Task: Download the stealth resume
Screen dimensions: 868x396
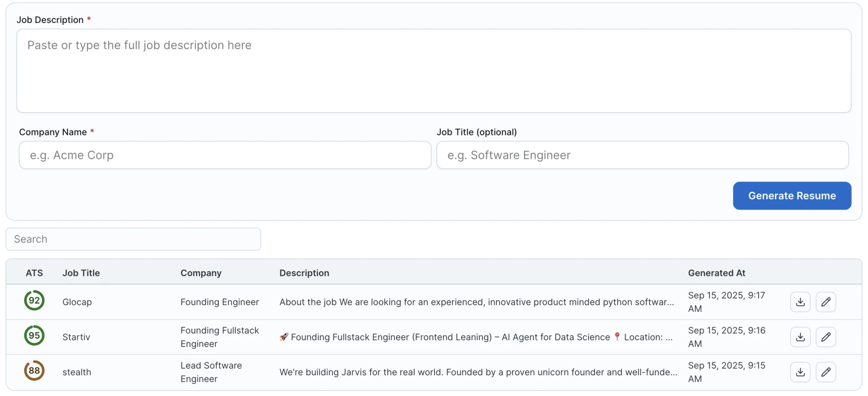Action: 800,372
